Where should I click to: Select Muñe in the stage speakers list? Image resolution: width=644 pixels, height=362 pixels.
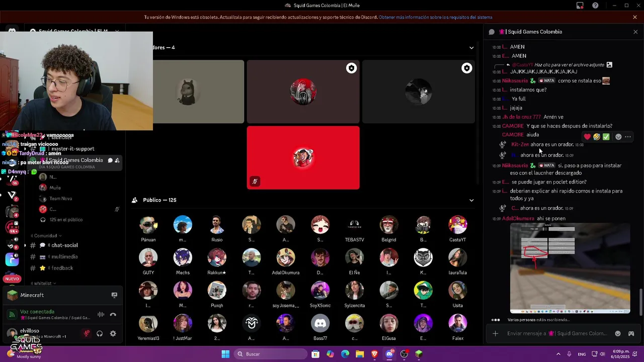(x=55, y=188)
